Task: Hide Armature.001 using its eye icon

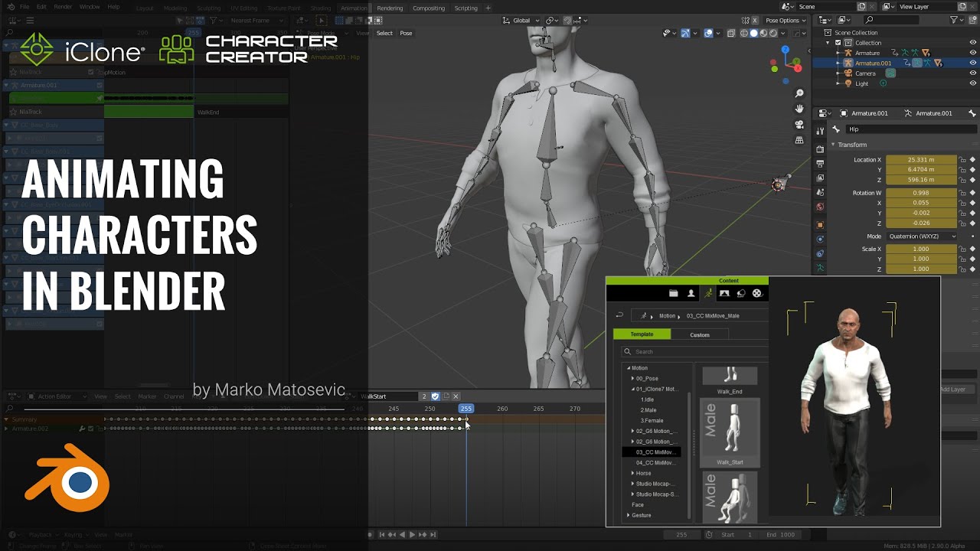Action: coord(973,63)
